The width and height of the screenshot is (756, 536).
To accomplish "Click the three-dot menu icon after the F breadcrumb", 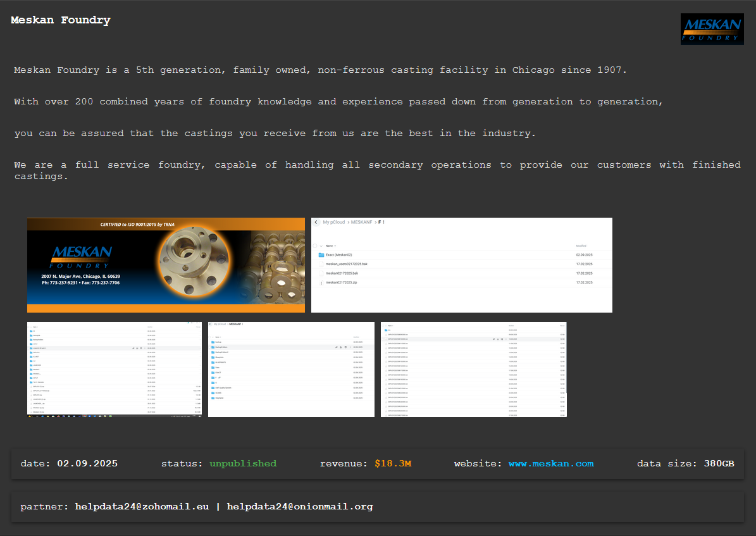I will 384,222.
